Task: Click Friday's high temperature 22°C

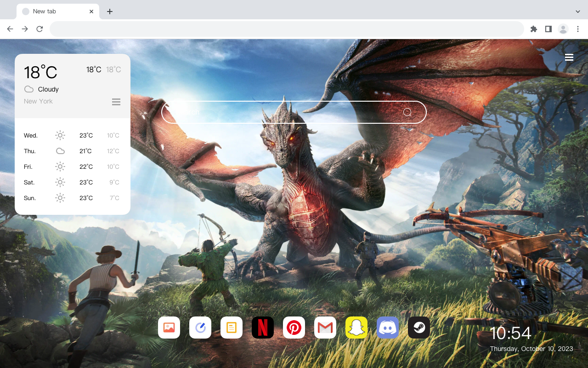Action: 86,167
